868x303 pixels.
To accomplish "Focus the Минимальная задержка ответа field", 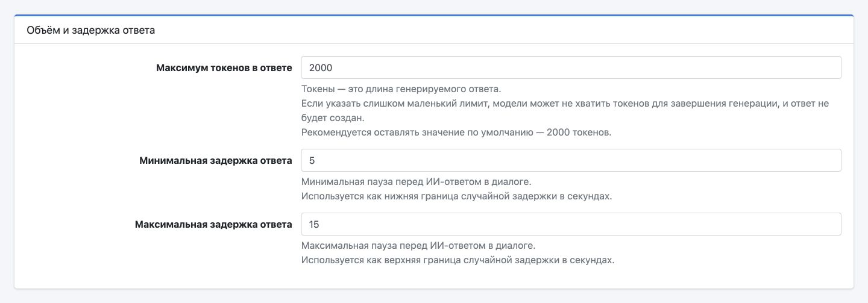I will [571, 160].
